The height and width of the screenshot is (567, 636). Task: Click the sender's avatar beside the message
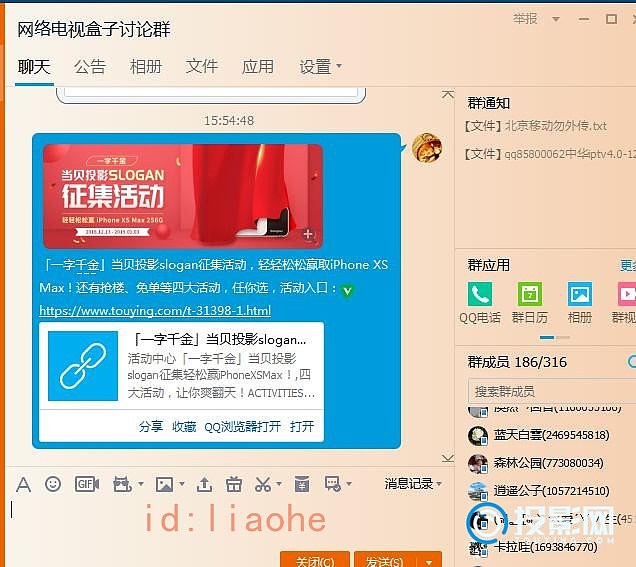pyautogui.click(x=427, y=148)
